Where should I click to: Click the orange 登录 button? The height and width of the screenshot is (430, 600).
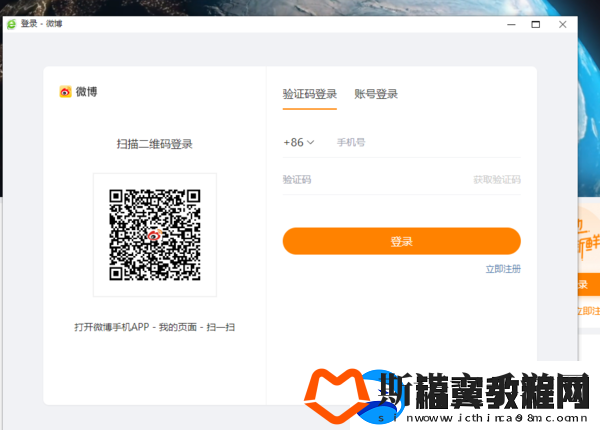(401, 241)
